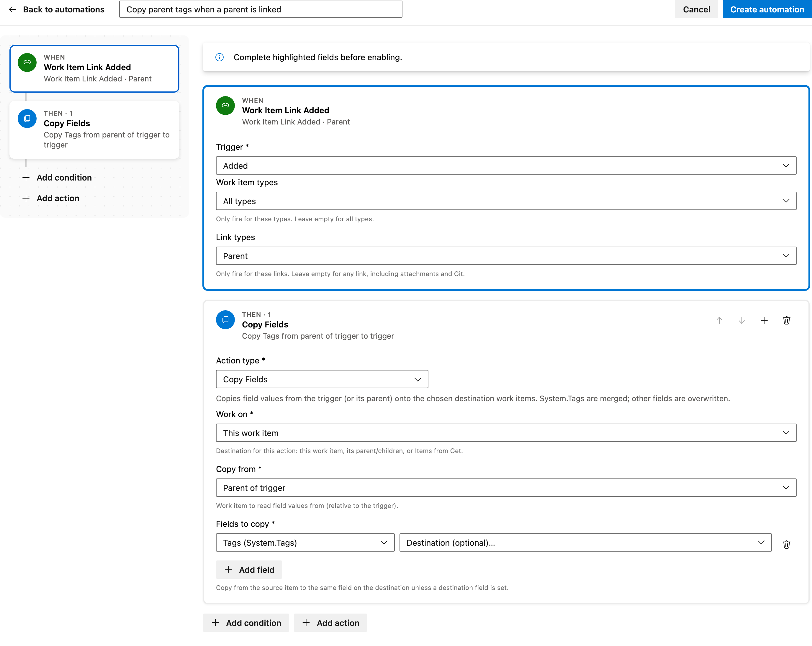Image resolution: width=812 pixels, height=646 pixels.
Task: Click Create automation button
Action: coord(767,9)
